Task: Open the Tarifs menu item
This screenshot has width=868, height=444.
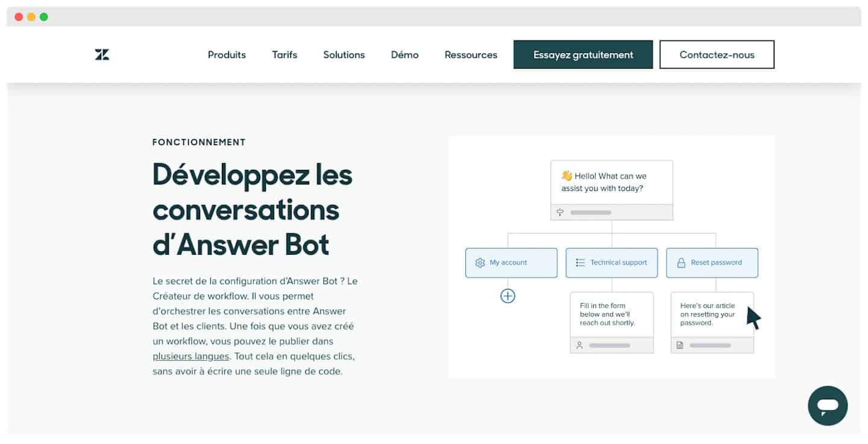Action: click(285, 55)
